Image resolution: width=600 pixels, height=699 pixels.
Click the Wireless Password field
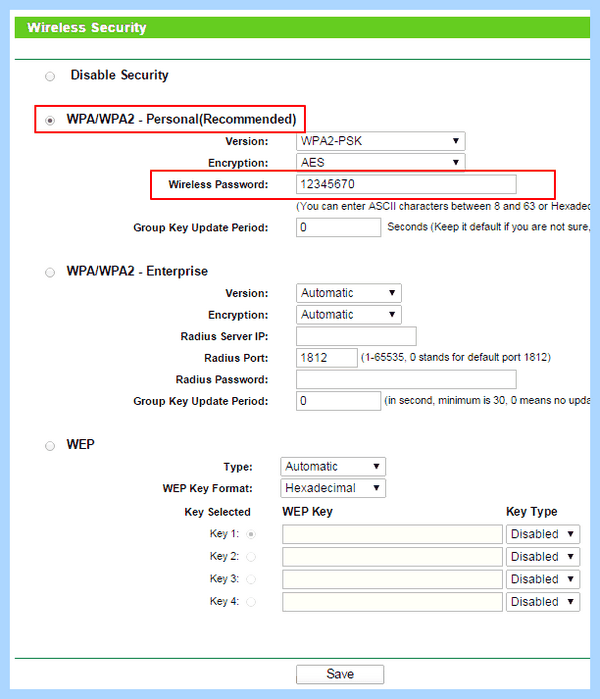coord(406,184)
